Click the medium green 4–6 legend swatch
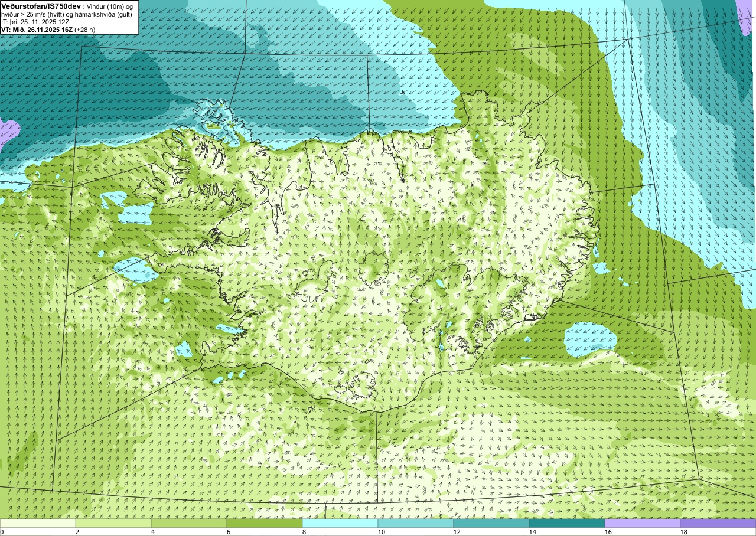 [x=189, y=523]
